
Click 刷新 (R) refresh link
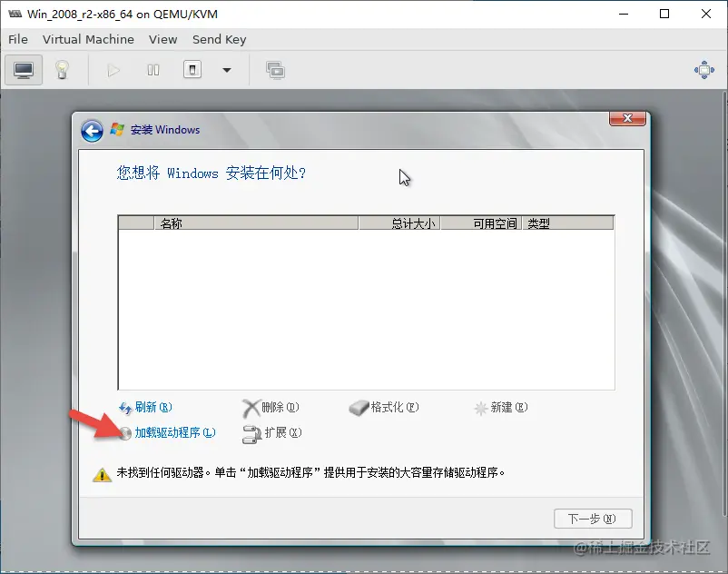pos(153,407)
